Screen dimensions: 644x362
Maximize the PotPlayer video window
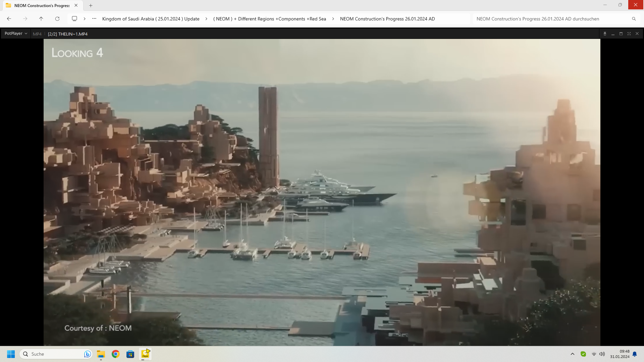(621, 34)
